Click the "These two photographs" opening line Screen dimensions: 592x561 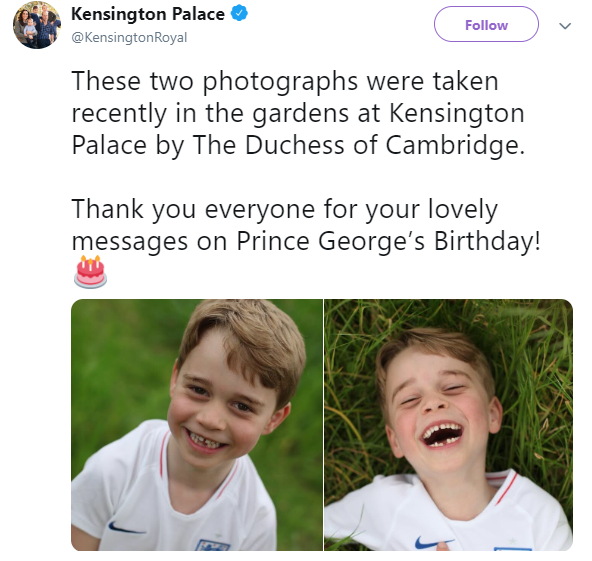pos(285,81)
